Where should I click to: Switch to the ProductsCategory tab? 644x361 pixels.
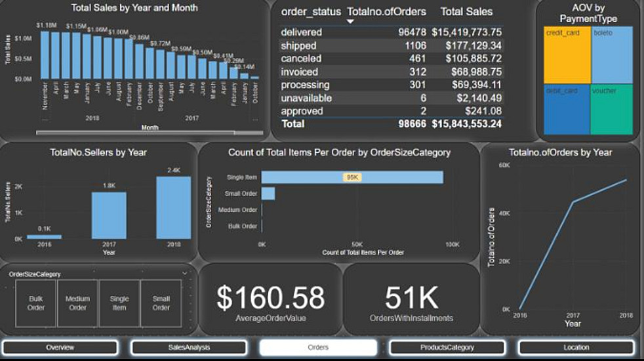coord(447,347)
